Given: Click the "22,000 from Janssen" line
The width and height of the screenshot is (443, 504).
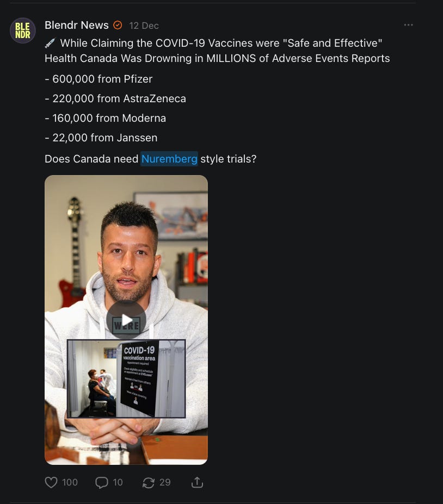Looking at the screenshot, I should pyautogui.click(x=101, y=138).
